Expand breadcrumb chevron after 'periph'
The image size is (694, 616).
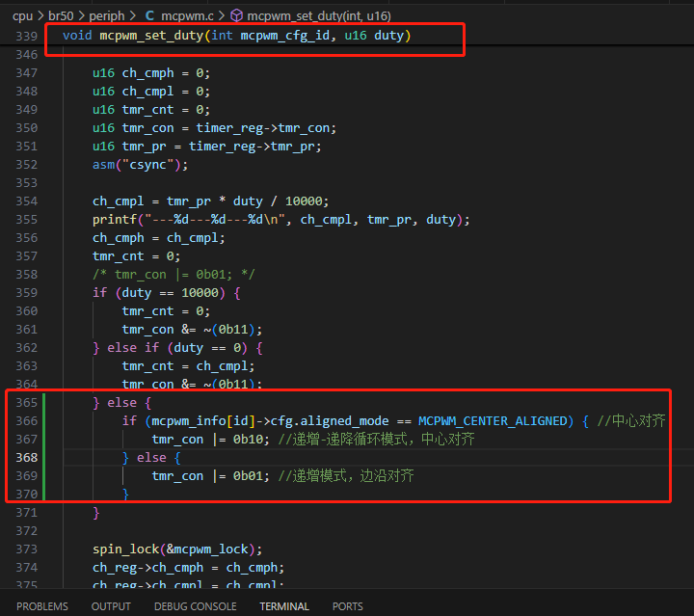pos(133,16)
